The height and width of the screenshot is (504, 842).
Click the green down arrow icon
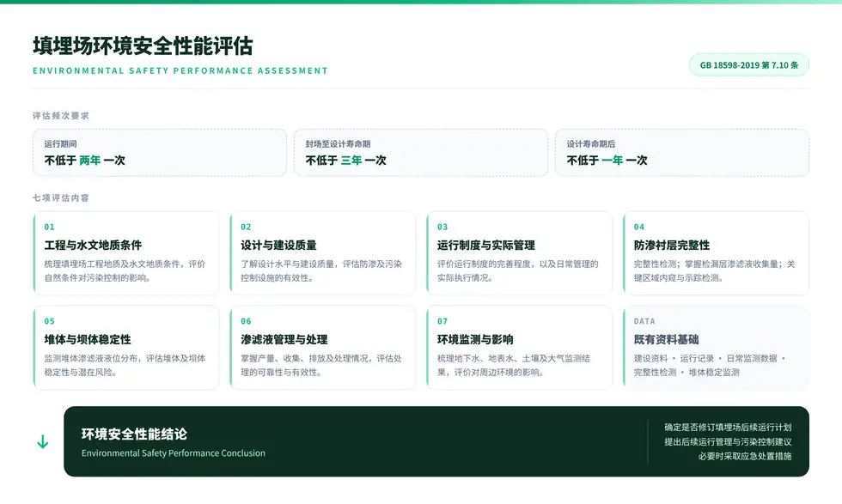[x=42, y=441]
